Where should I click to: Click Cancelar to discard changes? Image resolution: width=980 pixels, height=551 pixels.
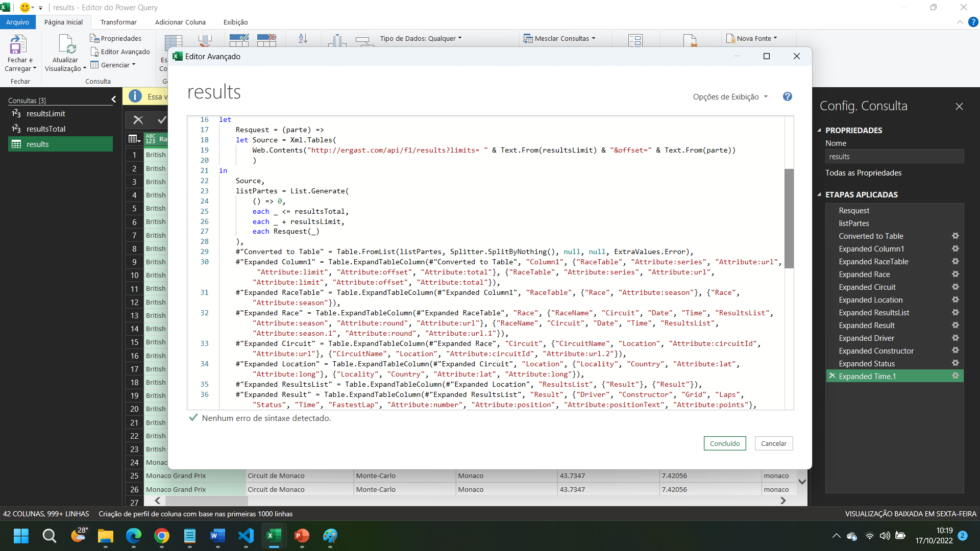click(x=773, y=443)
